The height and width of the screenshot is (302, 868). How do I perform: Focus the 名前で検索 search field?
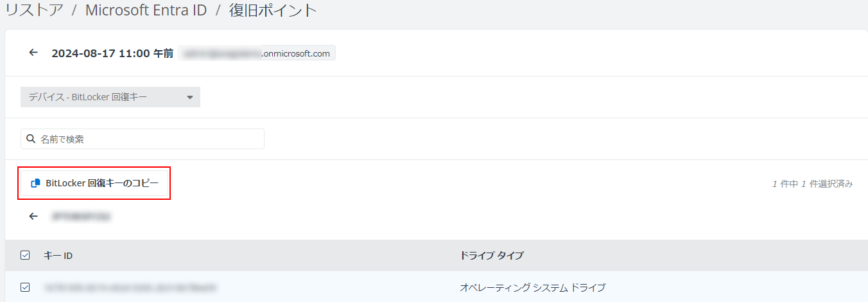pyautogui.click(x=143, y=139)
